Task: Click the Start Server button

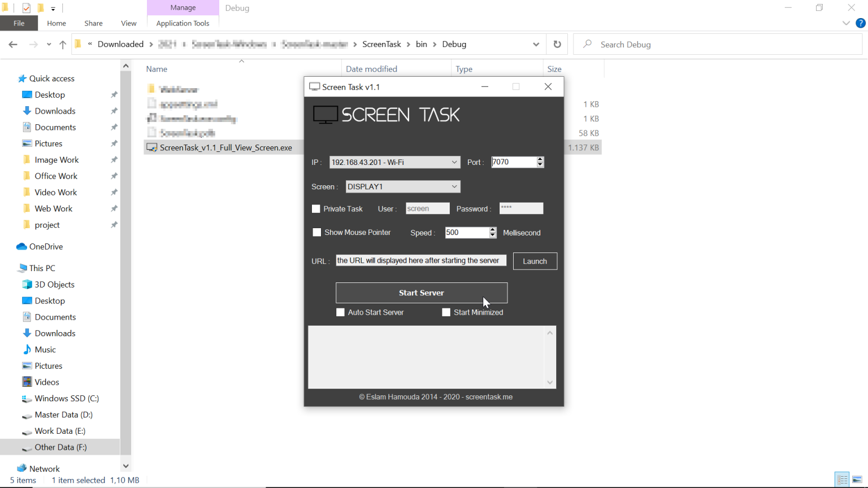Action: point(422,293)
